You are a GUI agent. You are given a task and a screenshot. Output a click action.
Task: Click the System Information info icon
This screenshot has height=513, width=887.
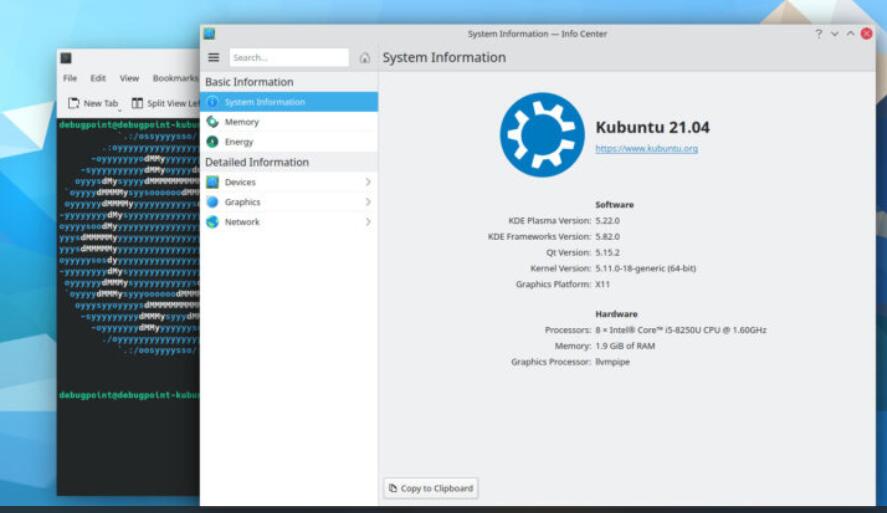pos(212,102)
